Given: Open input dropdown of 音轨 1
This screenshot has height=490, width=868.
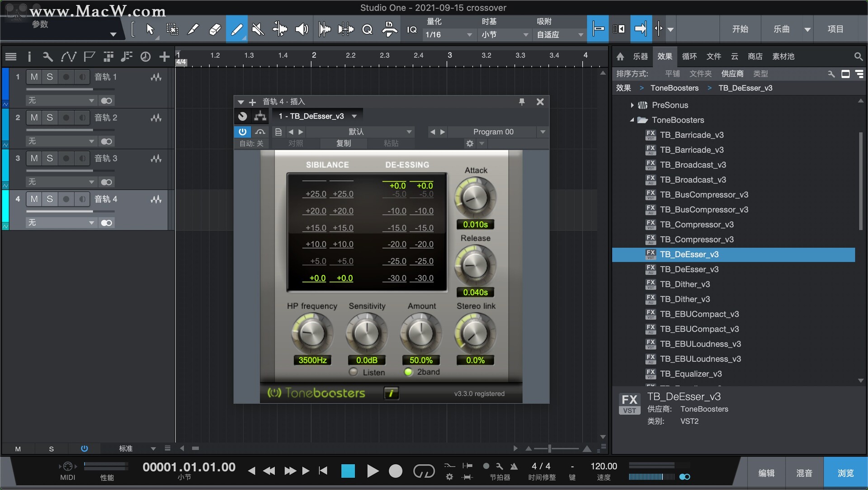Looking at the screenshot, I should (x=61, y=100).
